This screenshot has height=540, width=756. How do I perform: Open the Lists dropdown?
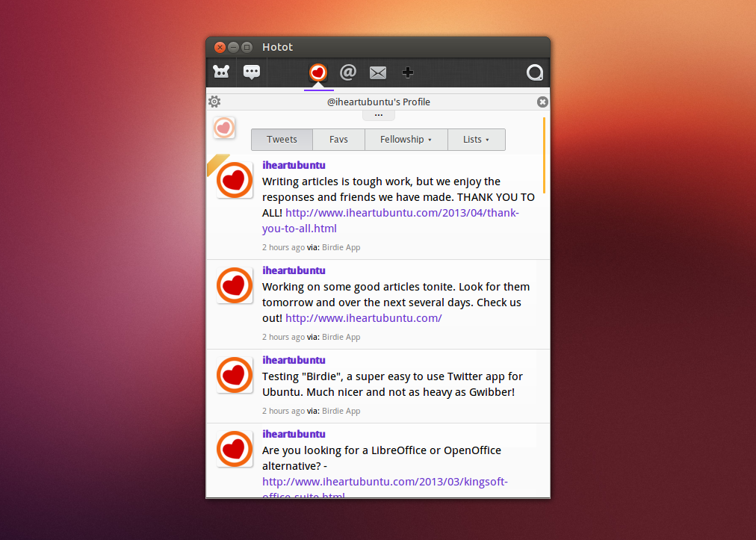(x=477, y=140)
